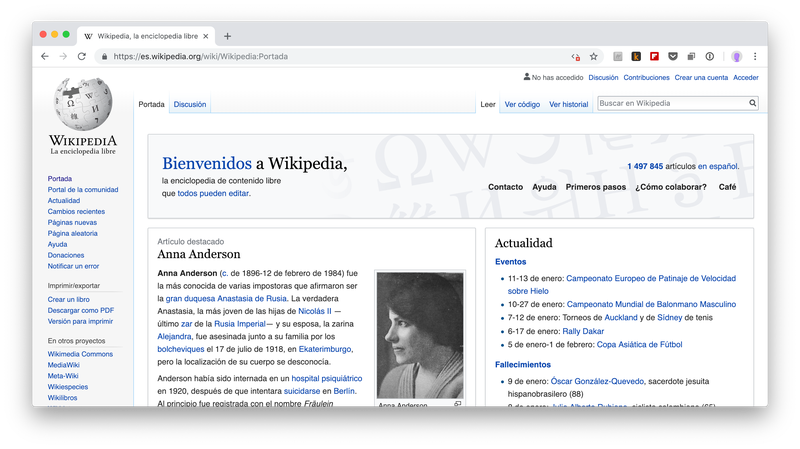Click todos pueden editar link
800x449 pixels.
[213, 193]
